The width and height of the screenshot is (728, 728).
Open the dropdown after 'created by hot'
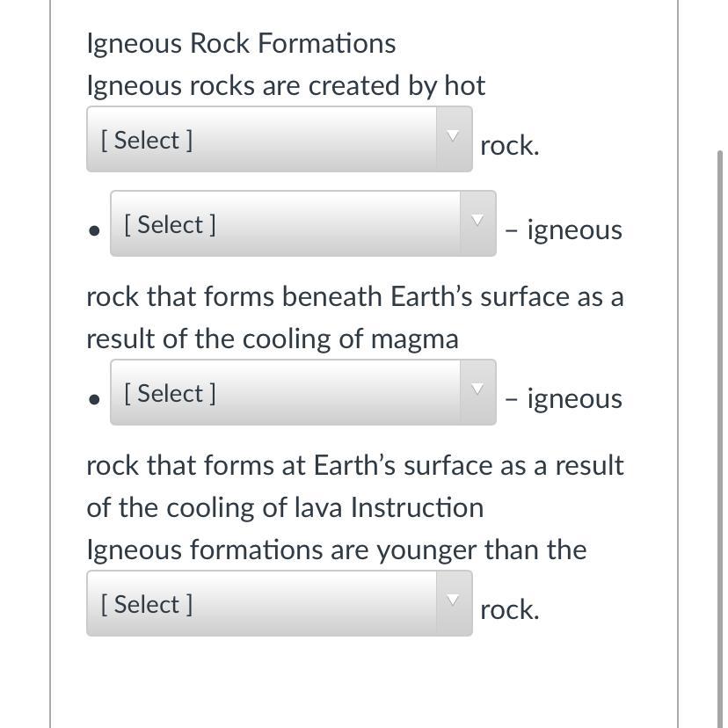click(x=264, y=140)
